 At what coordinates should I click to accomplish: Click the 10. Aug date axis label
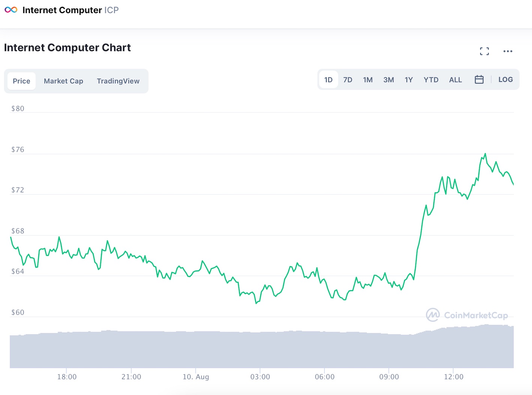196,377
